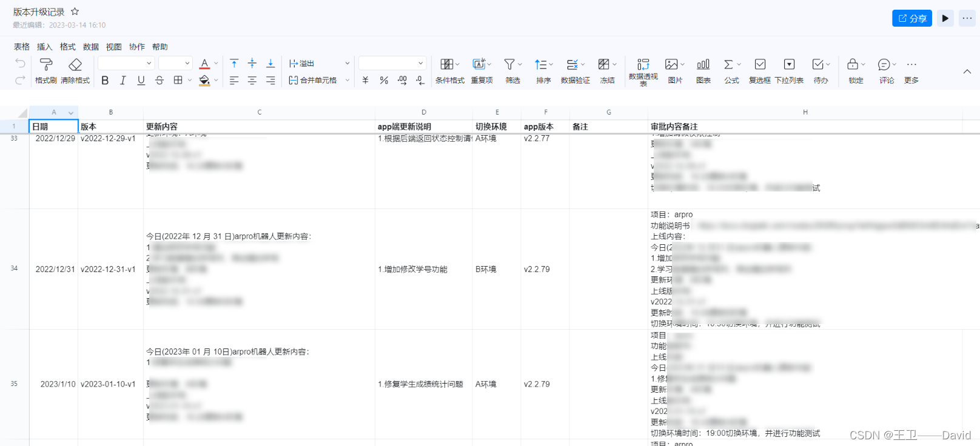Insert a dropdown list (下拉列表)
The width and height of the screenshot is (980, 446).
pos(789,71)
